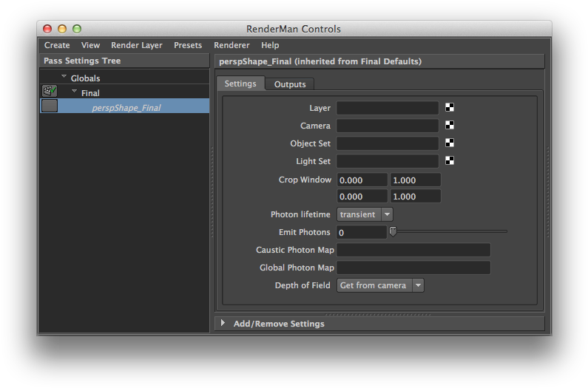
Task: Toggle the box beside perspShape_Final
Action: [x=50, y=106]
